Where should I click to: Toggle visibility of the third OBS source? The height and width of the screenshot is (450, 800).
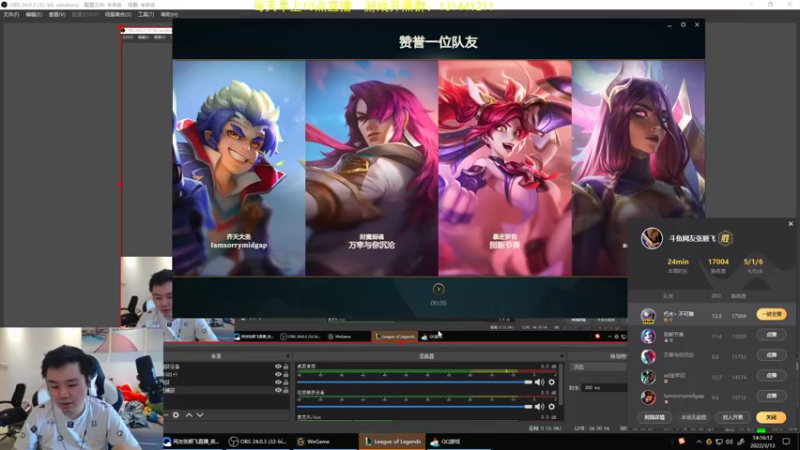tap(278, 382)
